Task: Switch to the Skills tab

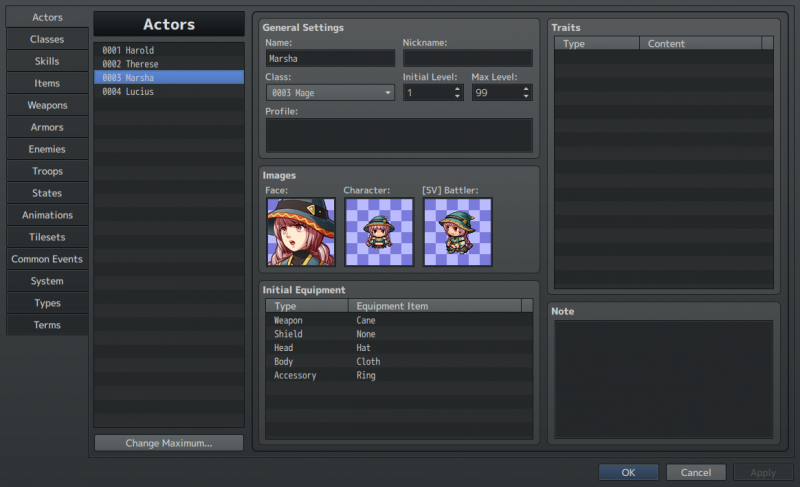Action: [47, 61]
